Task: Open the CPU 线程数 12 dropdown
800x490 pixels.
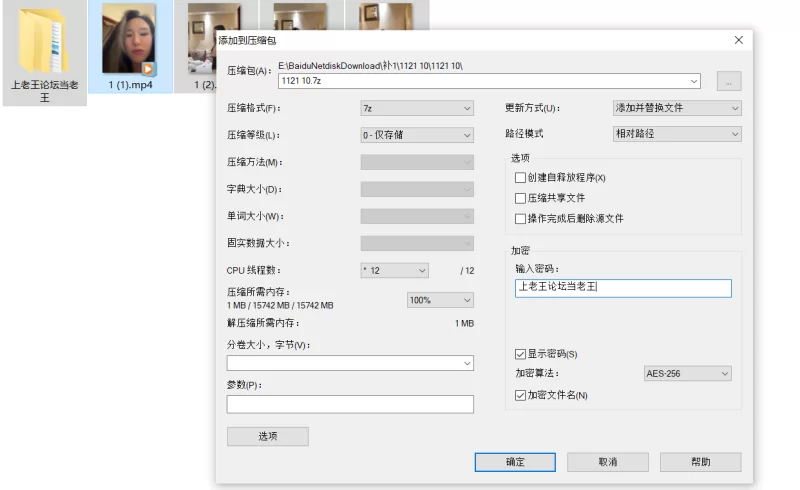Action: point(394,271)
